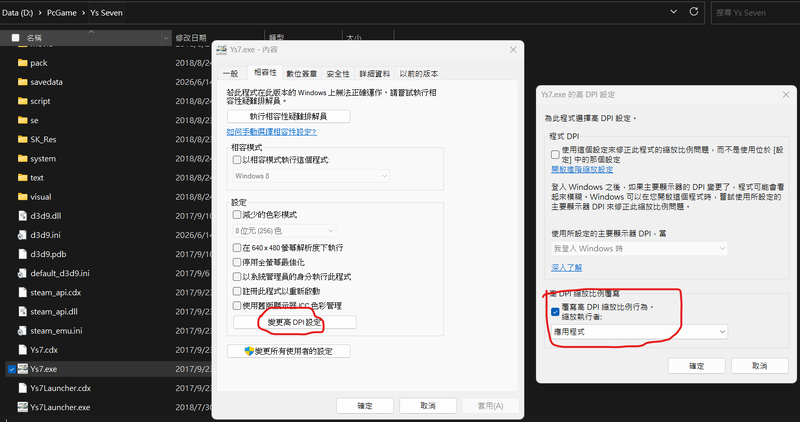800x422 pixels.
Task: Click the steam_api.dll file icon
Action: [22, 311]
